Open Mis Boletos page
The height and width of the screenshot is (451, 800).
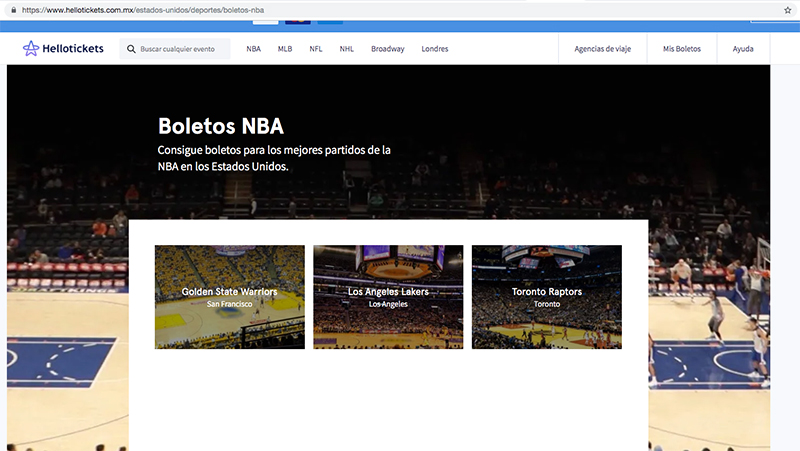[682, 49]
